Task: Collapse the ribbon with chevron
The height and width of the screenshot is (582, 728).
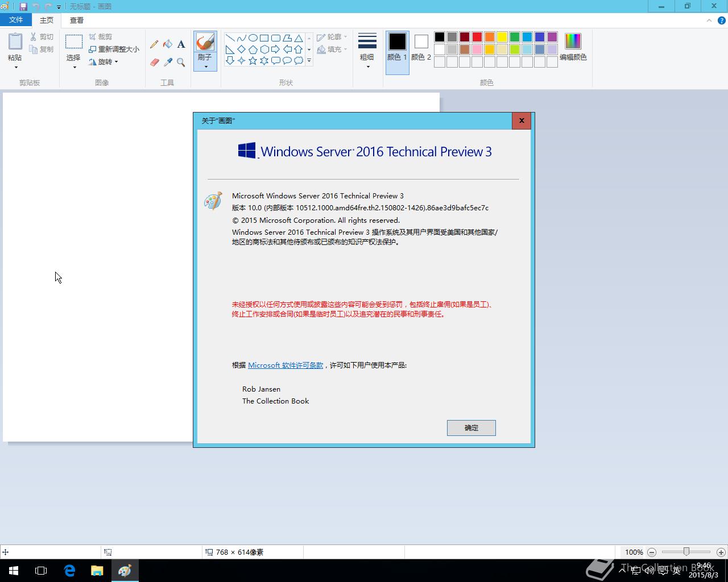Action: tap(709, 20)
